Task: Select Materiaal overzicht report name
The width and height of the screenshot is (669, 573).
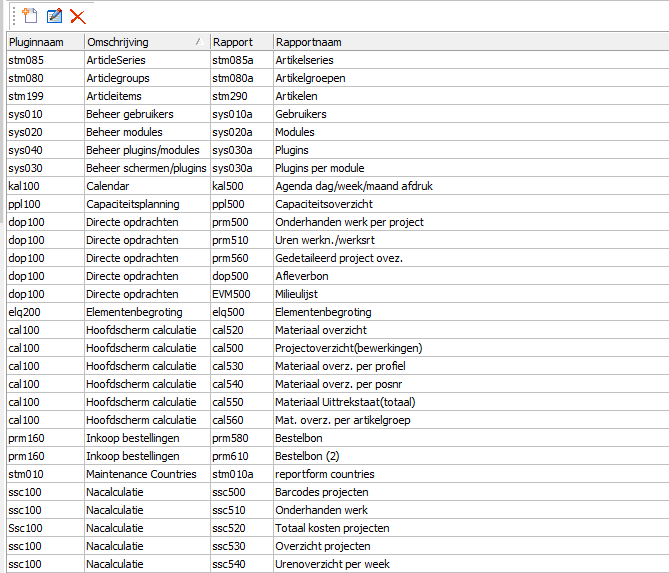Action: point(471,330)
